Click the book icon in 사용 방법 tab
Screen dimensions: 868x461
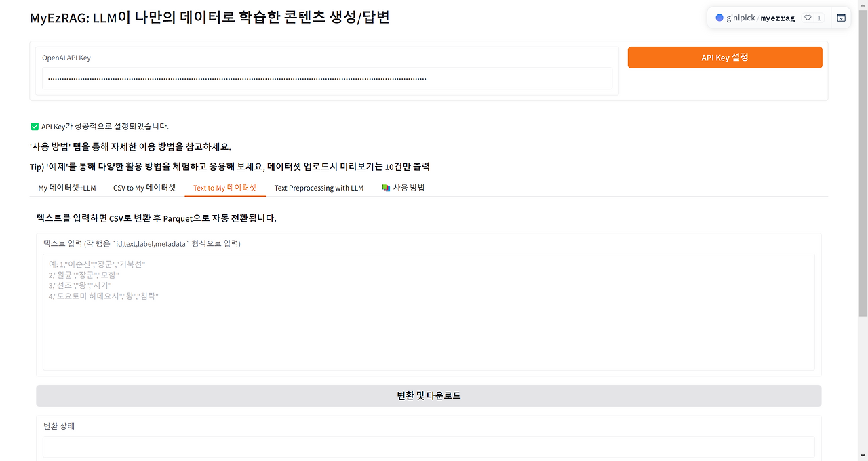[386, 188]
